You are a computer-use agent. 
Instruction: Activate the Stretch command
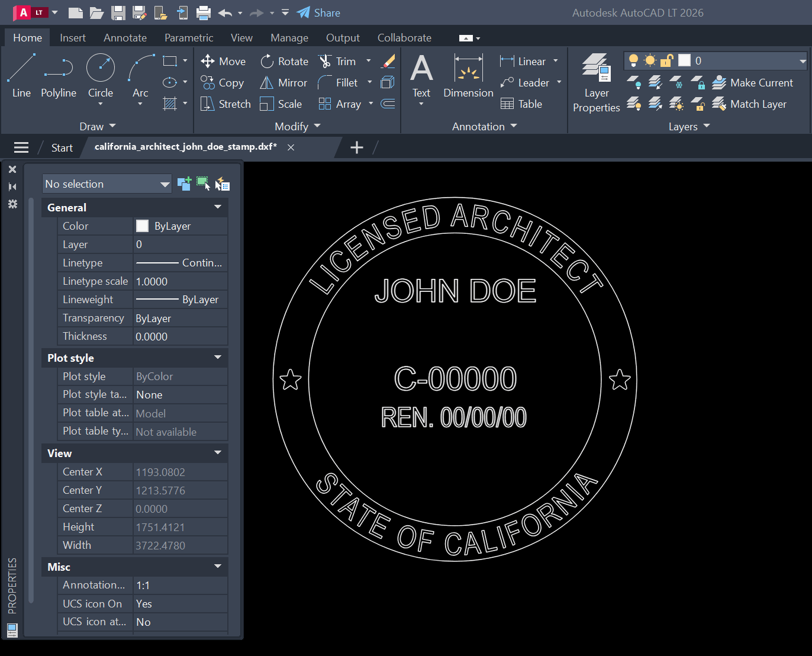coord(225,104)
